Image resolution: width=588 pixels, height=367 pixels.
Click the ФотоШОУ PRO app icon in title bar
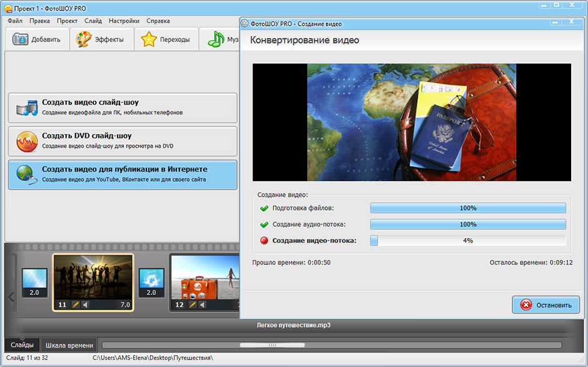coord(8,8)
